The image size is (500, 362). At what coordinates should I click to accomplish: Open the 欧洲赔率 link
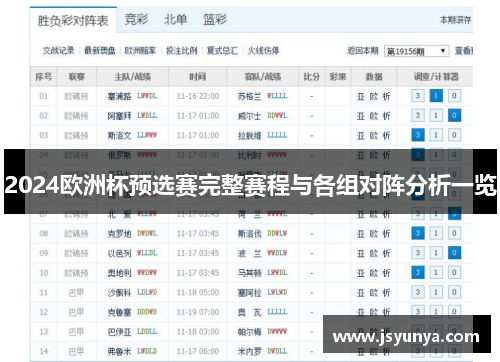[x=140, y=51]
